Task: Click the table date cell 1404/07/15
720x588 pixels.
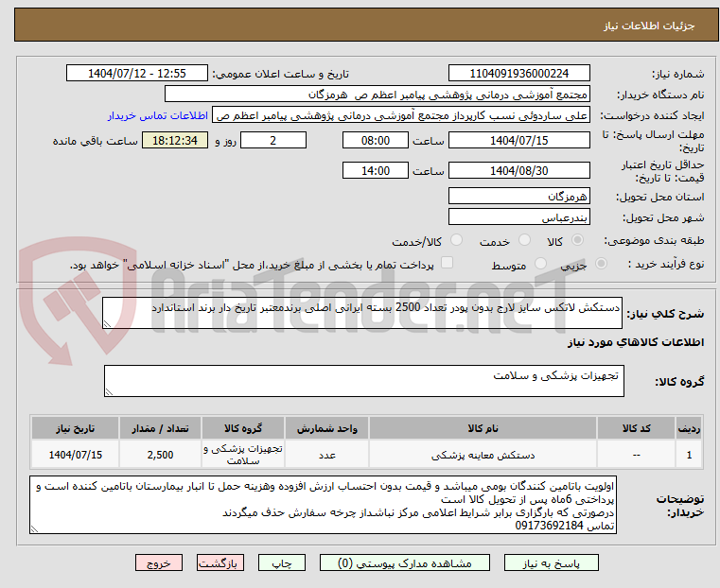Action: click(76, 455)
